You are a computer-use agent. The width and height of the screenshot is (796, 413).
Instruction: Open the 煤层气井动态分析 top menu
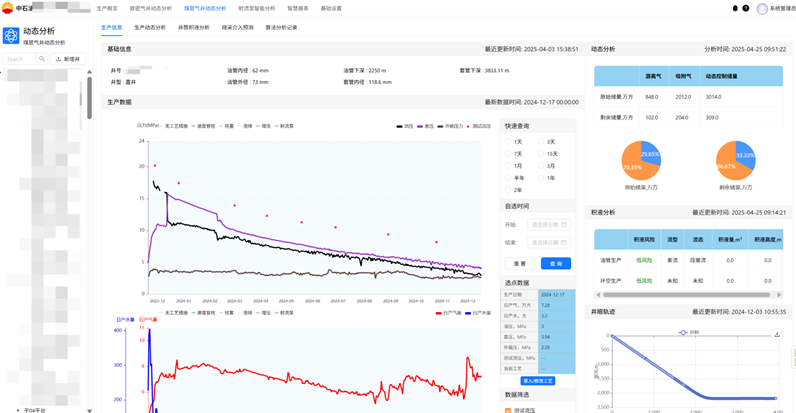pos(205,9)
